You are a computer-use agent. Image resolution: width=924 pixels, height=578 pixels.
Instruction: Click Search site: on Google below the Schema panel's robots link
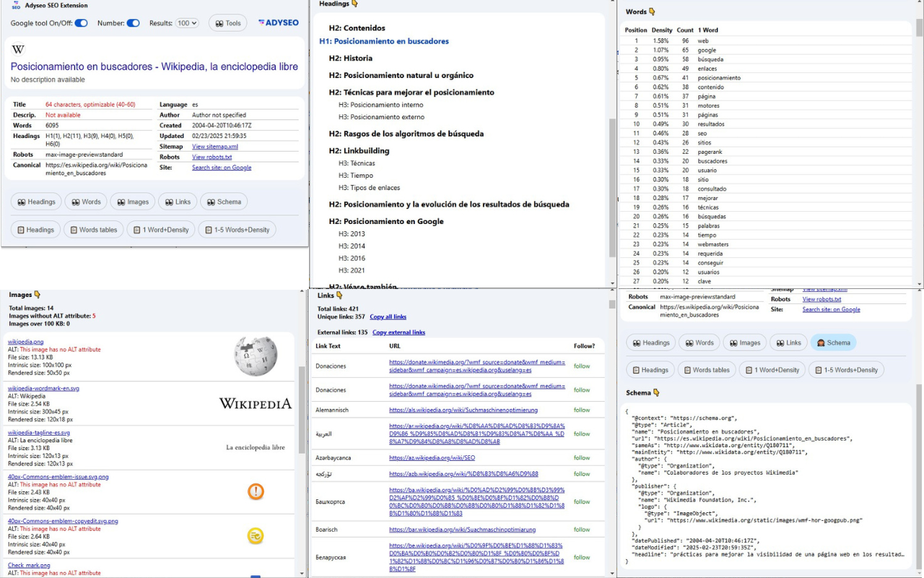(831, 309)
